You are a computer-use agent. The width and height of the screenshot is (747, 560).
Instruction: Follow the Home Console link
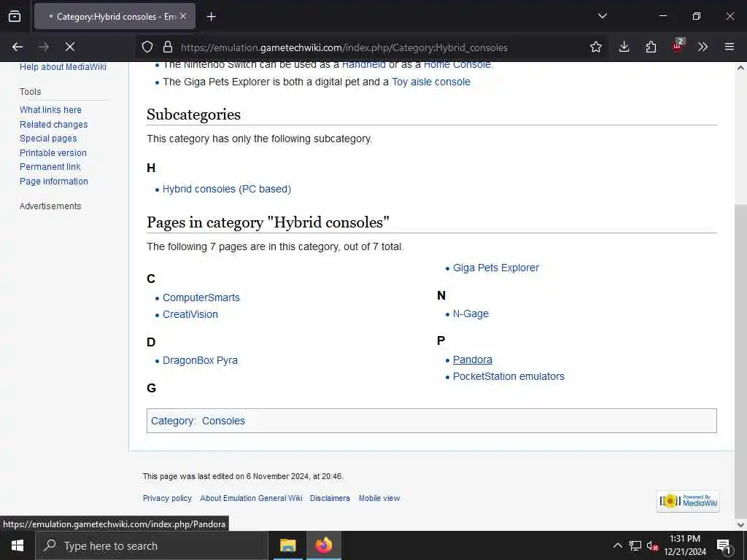458,65
